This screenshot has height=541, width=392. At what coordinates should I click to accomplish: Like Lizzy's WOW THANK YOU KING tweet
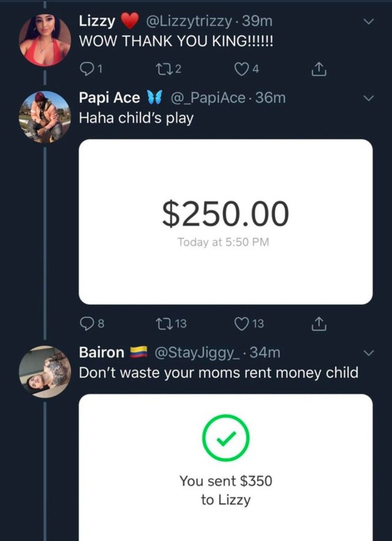click(247, 69)
